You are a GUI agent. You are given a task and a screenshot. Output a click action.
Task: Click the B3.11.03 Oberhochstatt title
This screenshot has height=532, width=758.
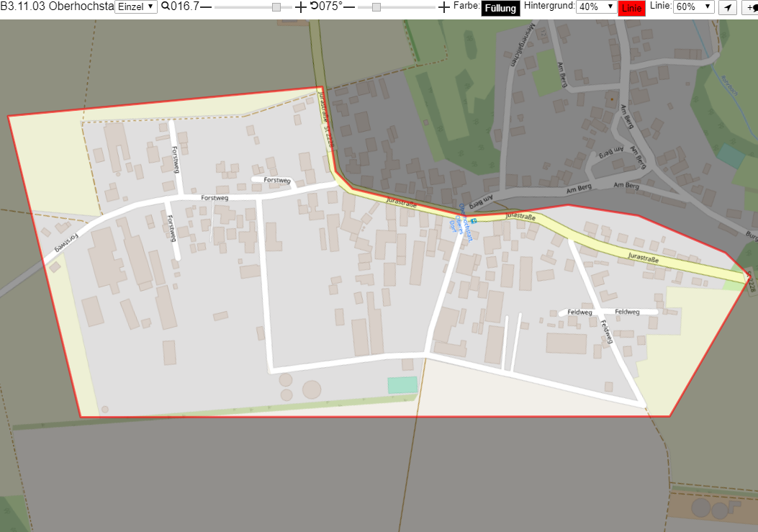(57, 6)
